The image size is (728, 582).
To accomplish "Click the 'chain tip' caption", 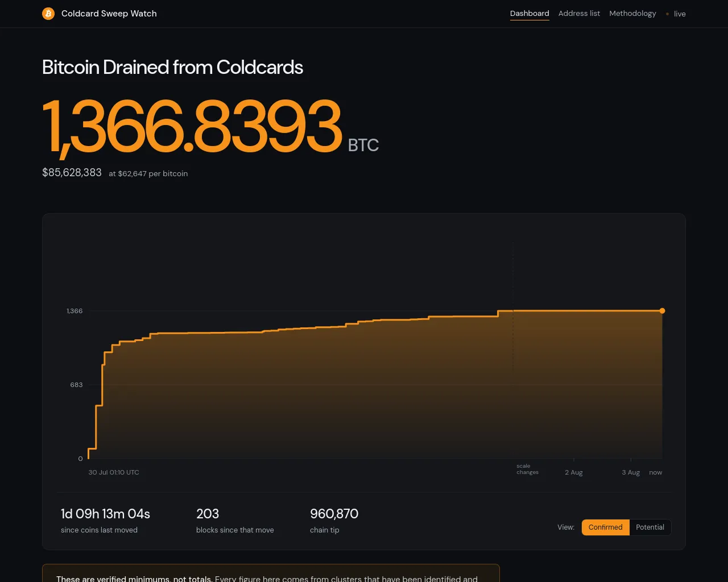I will pyautogui.click(x=324, y=530).
